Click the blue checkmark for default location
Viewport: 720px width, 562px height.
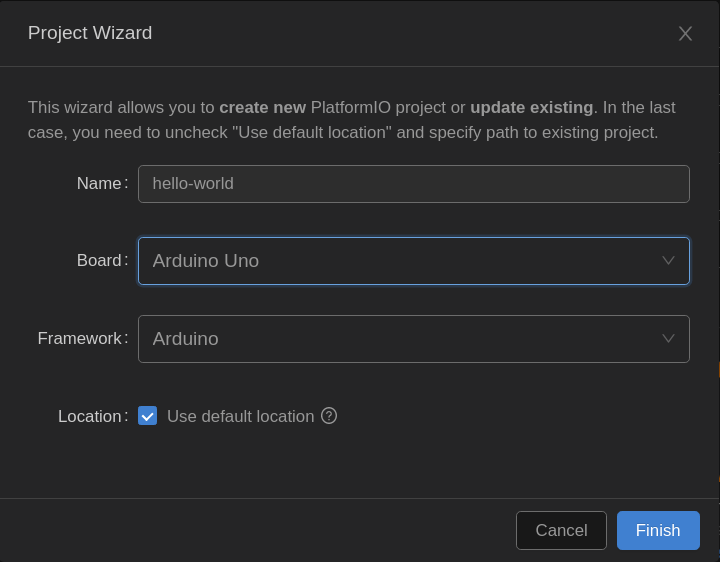[x=148, y=416]
